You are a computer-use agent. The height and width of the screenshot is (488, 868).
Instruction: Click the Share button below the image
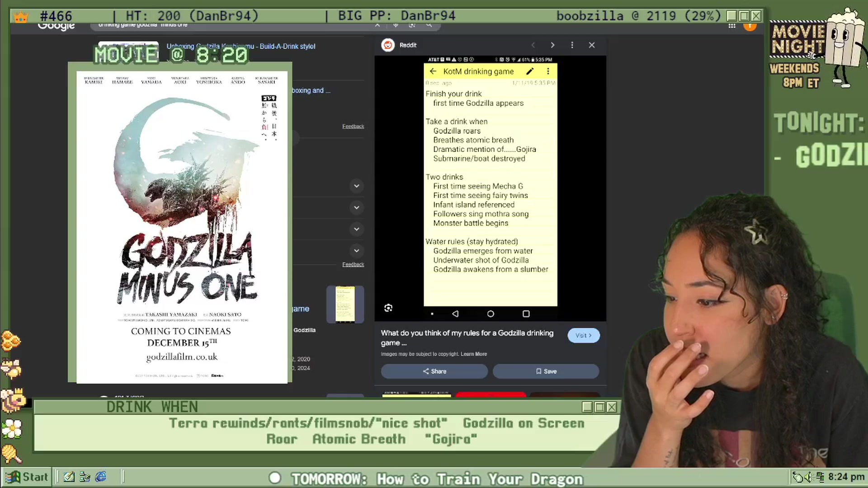click(x=434, y=371)
